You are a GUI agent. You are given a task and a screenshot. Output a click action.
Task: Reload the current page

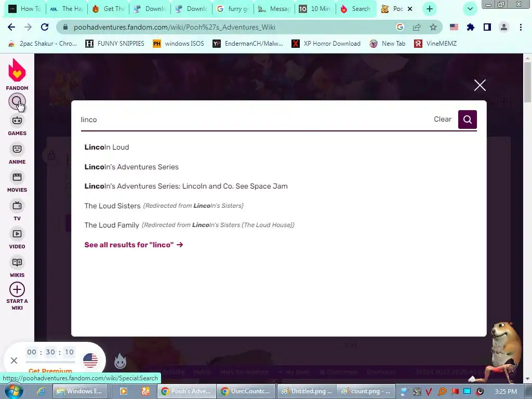coord(45,27)
